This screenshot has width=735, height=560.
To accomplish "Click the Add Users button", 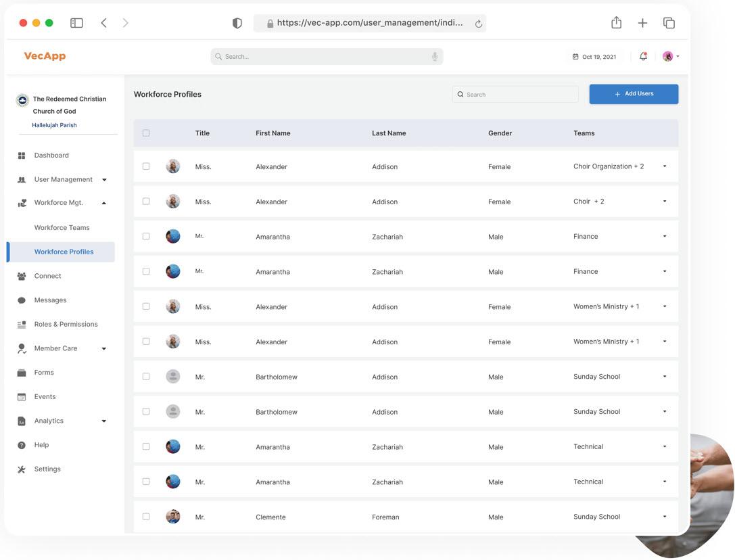I will pyautogui.click(x=634, y=94).
